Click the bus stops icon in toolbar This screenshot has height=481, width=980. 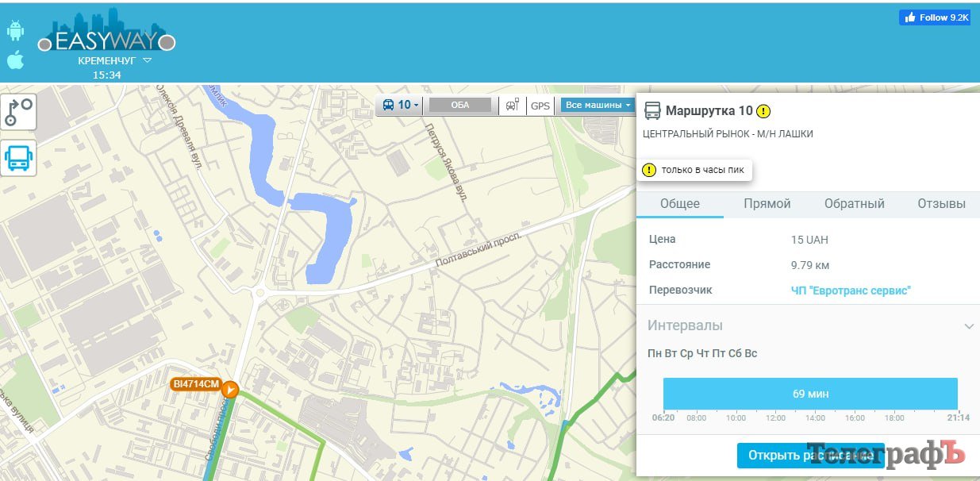click(x=512, y=106)
